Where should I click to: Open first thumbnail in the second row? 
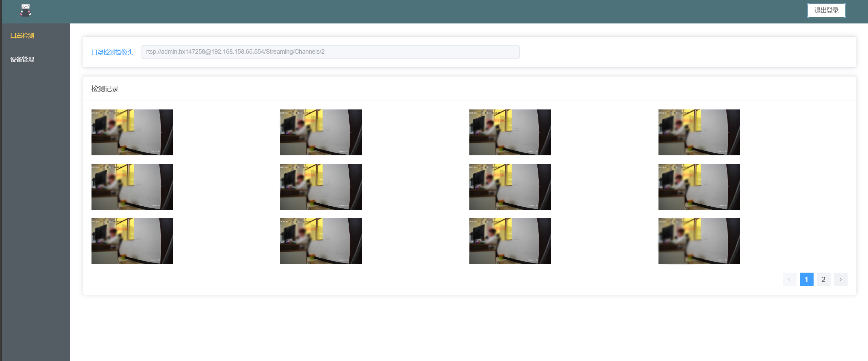[x=132, y=187]
